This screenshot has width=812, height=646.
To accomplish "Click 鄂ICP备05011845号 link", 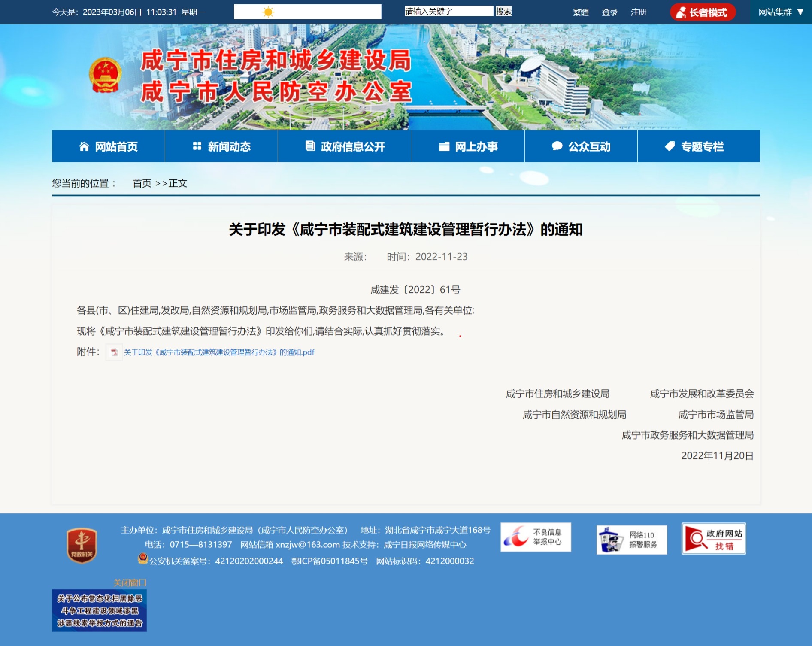I will point(330,561).
